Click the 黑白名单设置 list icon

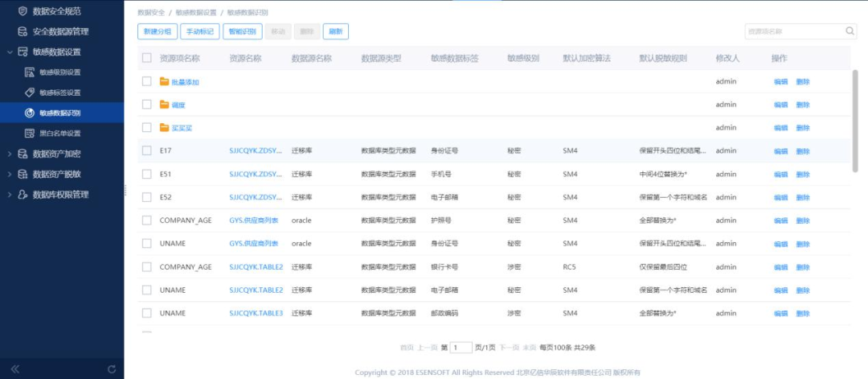[x=30, y=133]
